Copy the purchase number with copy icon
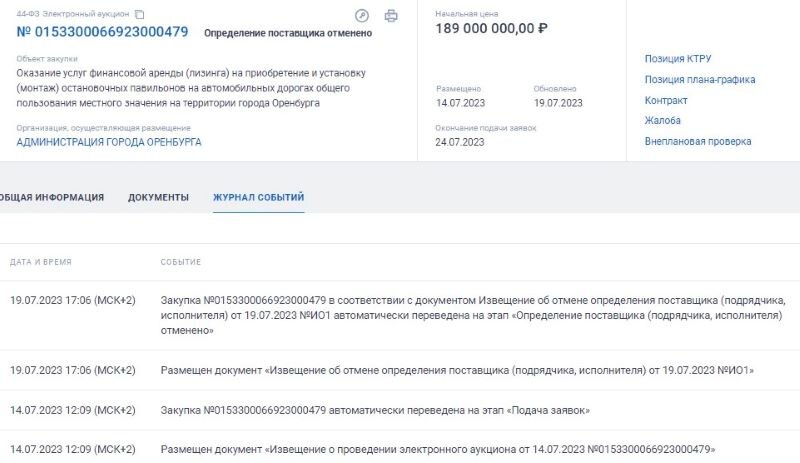 tap(139, 14)
